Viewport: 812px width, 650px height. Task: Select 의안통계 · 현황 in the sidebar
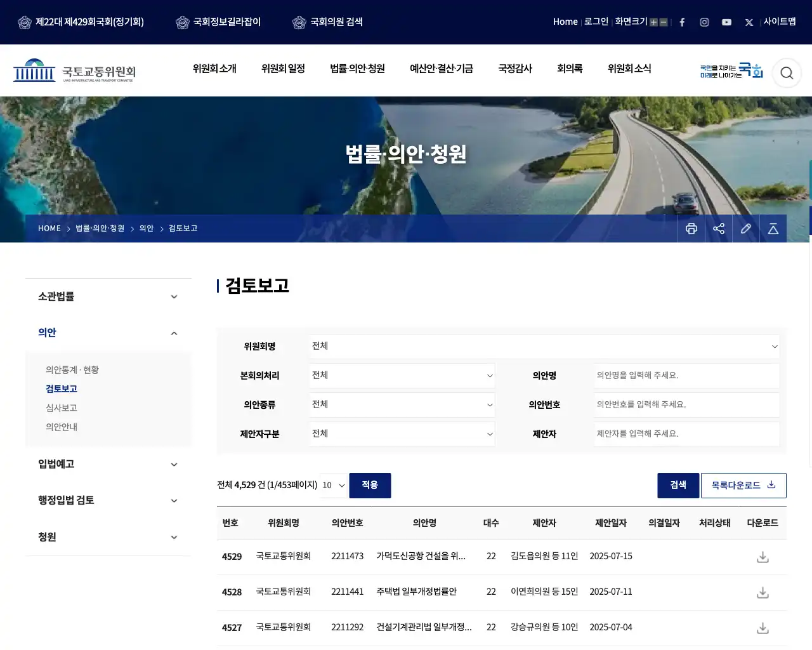pos(72,370)
